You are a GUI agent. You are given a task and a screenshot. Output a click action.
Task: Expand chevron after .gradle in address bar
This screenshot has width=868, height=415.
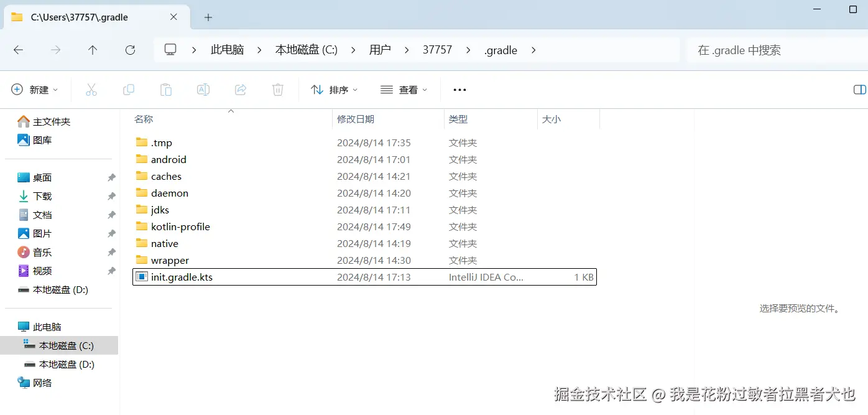[x=533, y=50]
